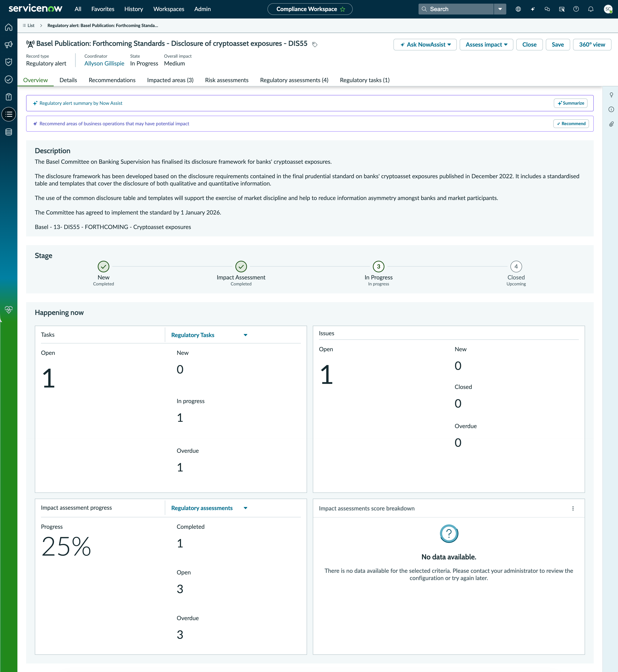Switch to the Recommendations tab
The height and width of the screenshot is (672, 618).
tap(112, 80)
